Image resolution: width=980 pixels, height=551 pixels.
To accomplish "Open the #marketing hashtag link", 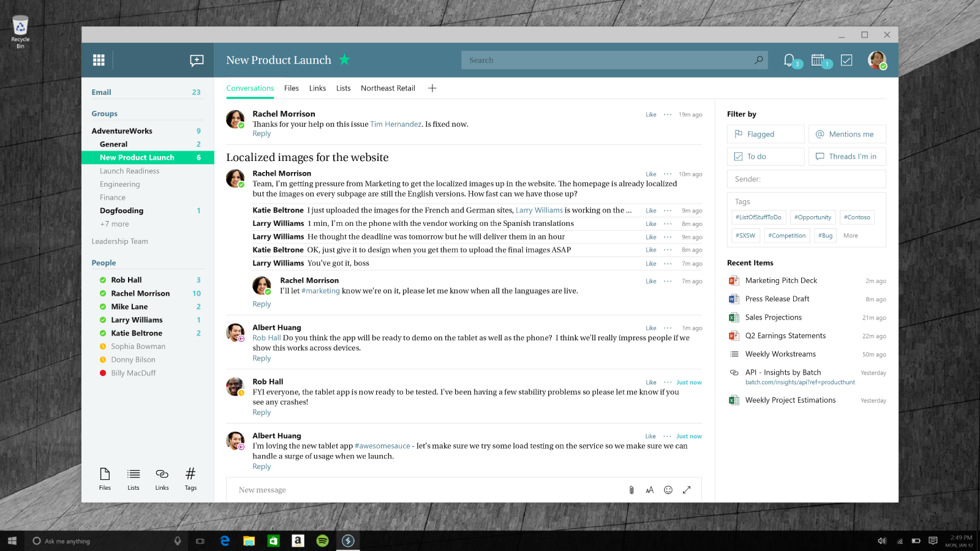I will click(x=320, y=291).
